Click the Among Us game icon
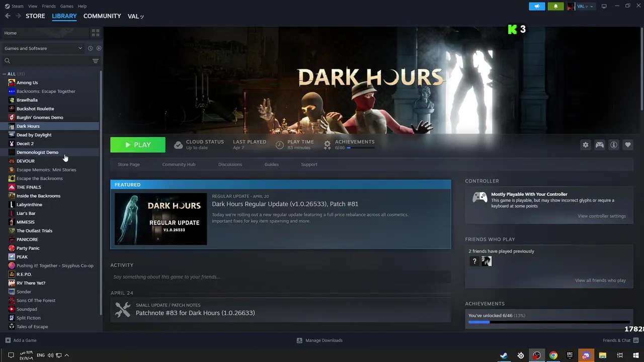 point(12,82)
